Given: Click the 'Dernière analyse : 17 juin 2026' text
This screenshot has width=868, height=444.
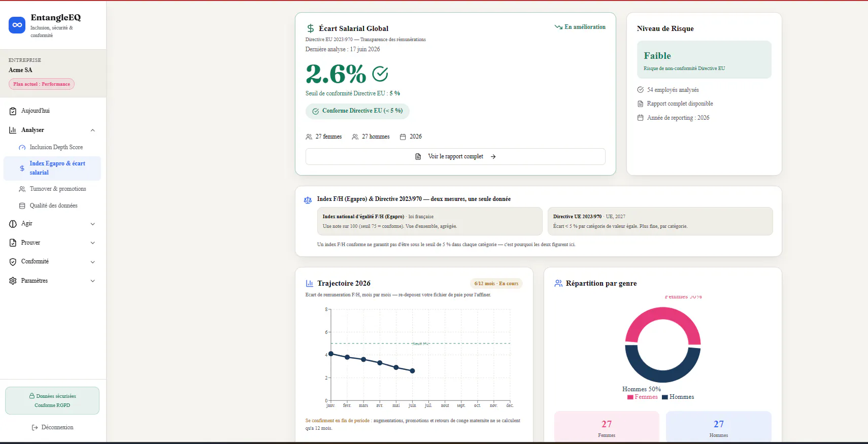Looking at the screenshot, I should coord(343,49).
